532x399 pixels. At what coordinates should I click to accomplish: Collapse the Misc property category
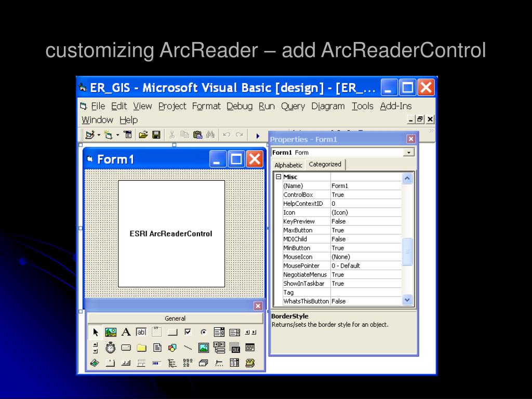coord(278,177)
